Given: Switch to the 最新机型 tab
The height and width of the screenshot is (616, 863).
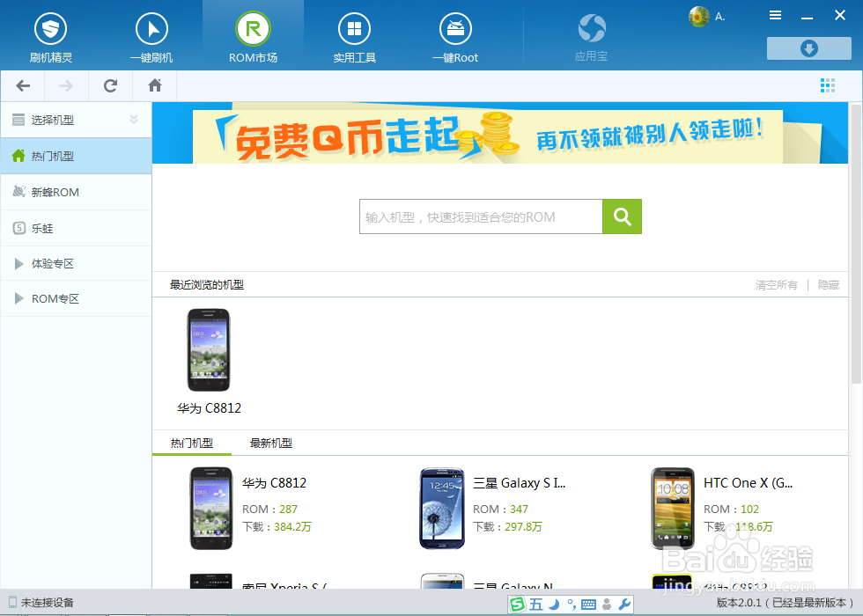Looking at the screenshot, I should point(271,444).
